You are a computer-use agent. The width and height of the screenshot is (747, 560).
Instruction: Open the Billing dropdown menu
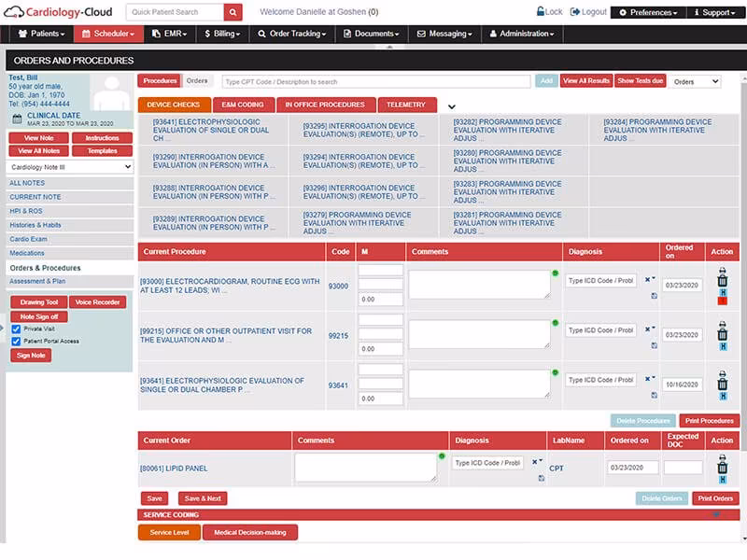tap(222, 34)
